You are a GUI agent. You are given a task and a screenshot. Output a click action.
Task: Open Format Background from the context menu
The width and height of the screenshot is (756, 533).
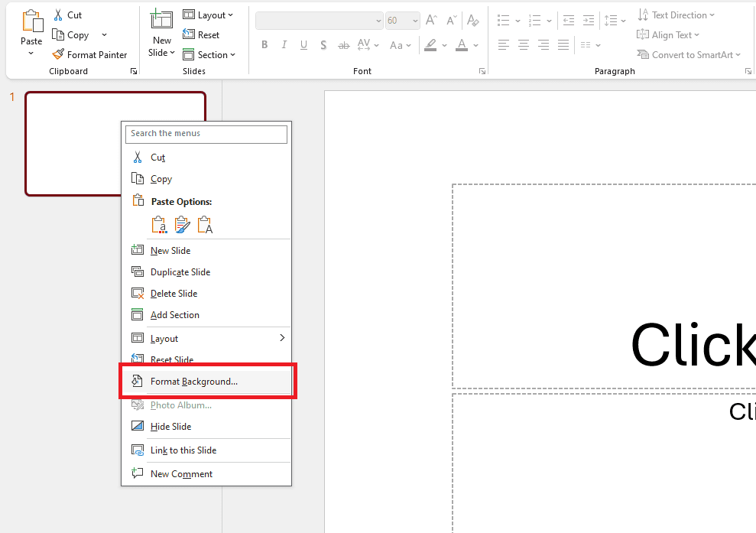tap(206, 382)
